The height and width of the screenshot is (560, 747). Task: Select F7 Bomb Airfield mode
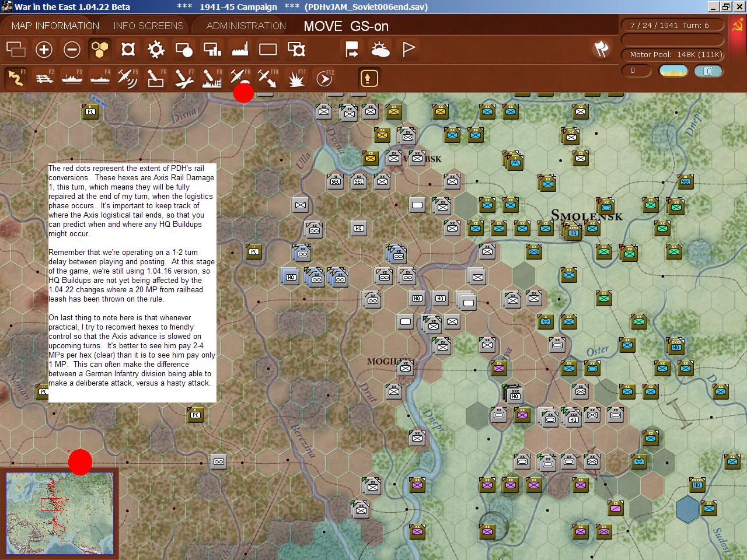[x=184, y=78]
